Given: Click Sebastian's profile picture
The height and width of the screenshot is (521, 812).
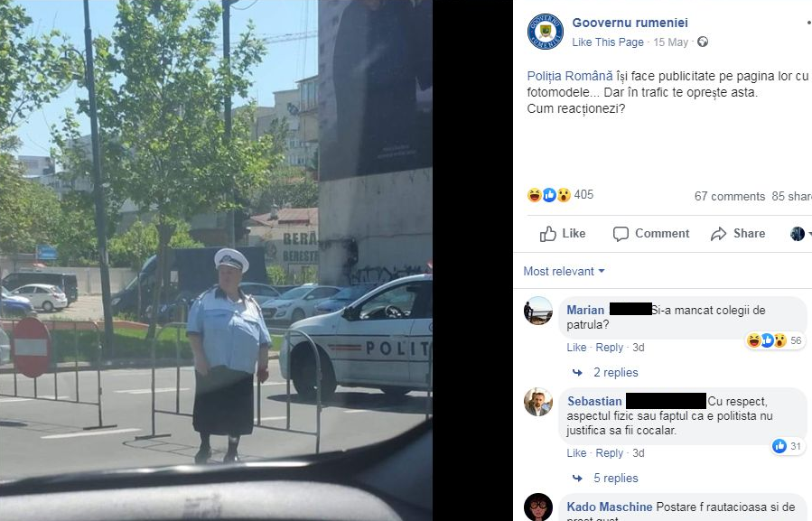Looking at the screenshot, I should click(538, 402).
